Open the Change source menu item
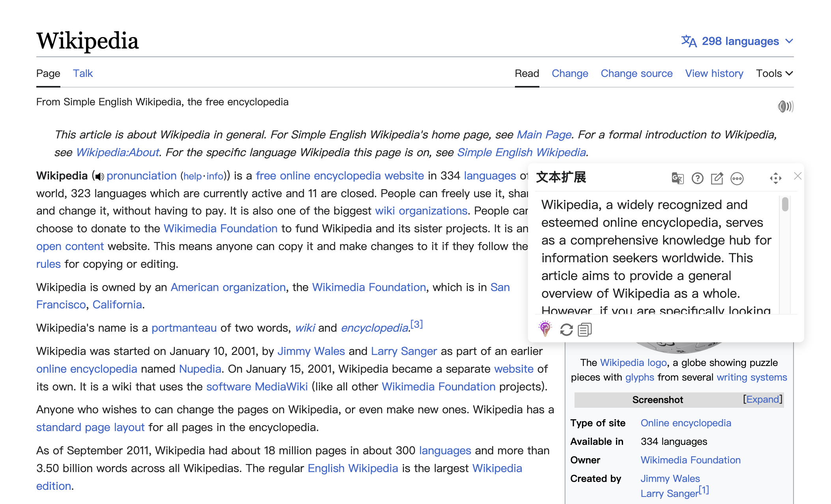 636,73
